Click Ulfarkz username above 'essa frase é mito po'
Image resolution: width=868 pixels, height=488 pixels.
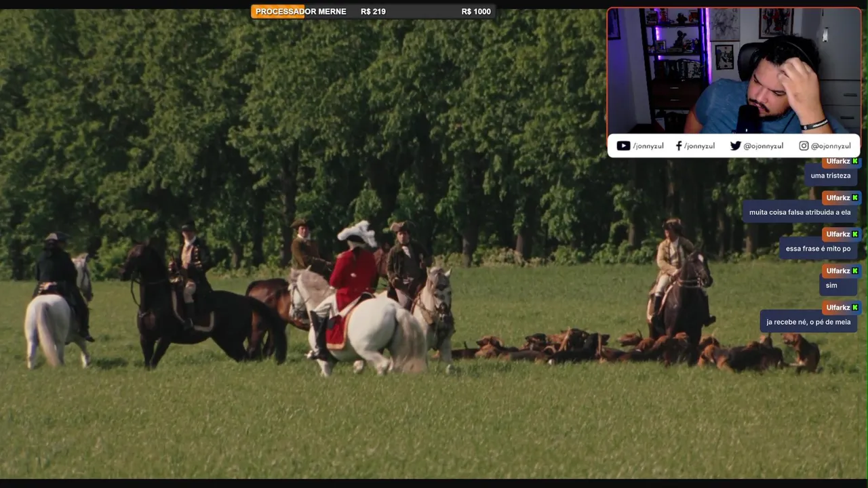tap(838, 235)
